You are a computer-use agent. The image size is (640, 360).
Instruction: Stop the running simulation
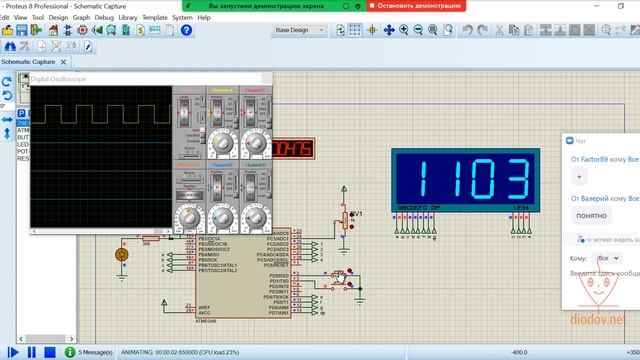tap(50, 352)
